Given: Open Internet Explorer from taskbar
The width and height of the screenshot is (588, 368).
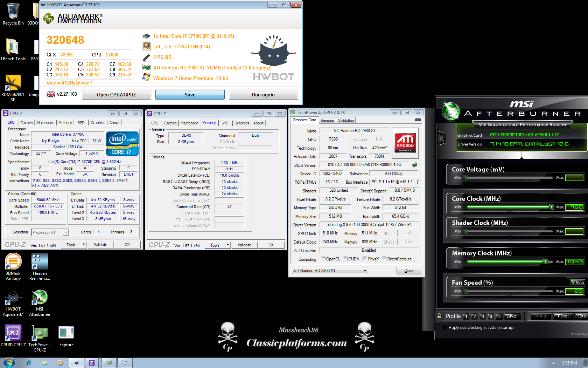Looking at the screenshot, I should (x=29, y=363).
